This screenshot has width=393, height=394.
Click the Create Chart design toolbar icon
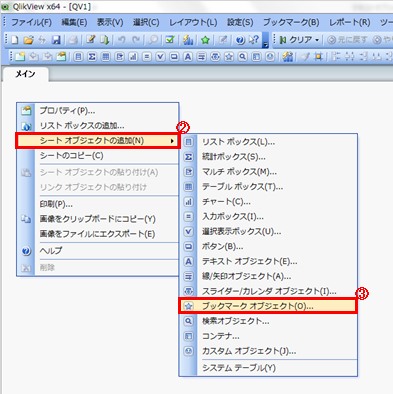tap(133, 57)
